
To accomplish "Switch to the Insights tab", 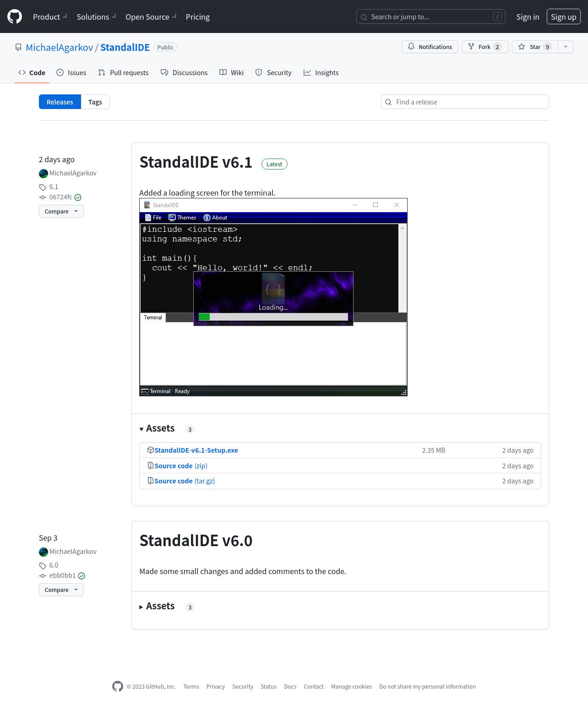I will pos(321,72).
